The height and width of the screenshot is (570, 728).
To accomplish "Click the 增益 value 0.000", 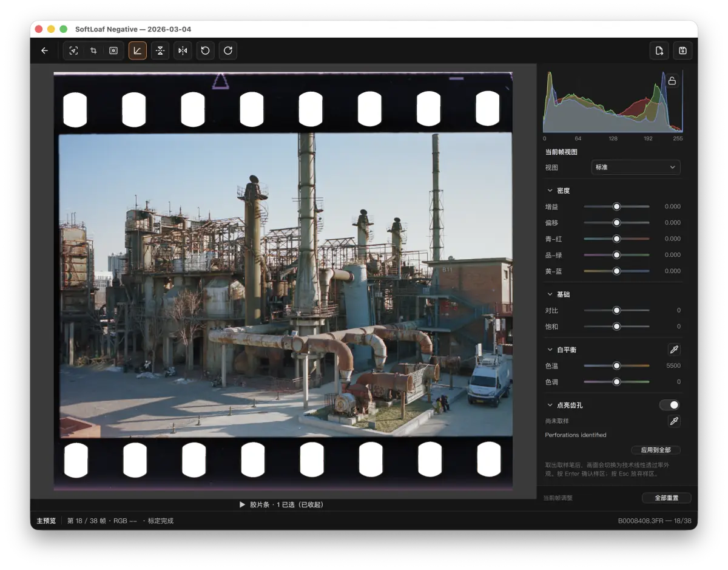I will click(672, 206).
